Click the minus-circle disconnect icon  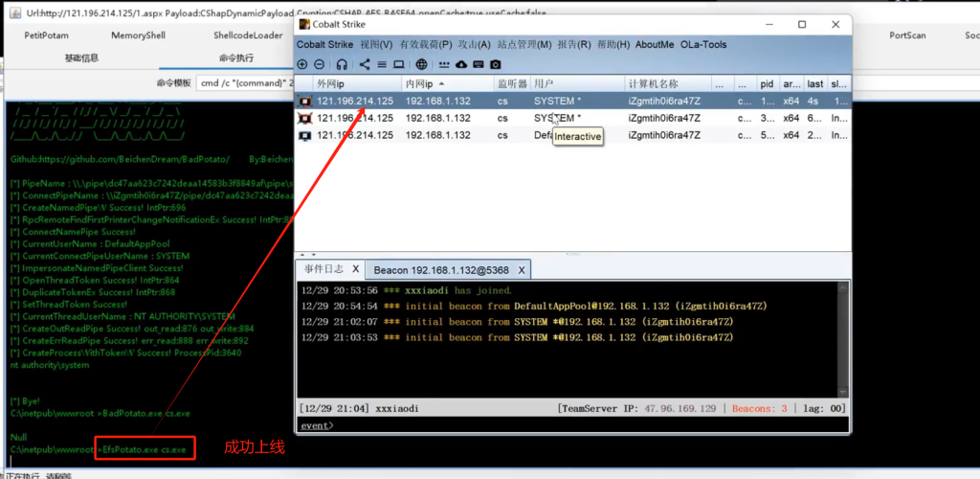[x=319, y=64]
